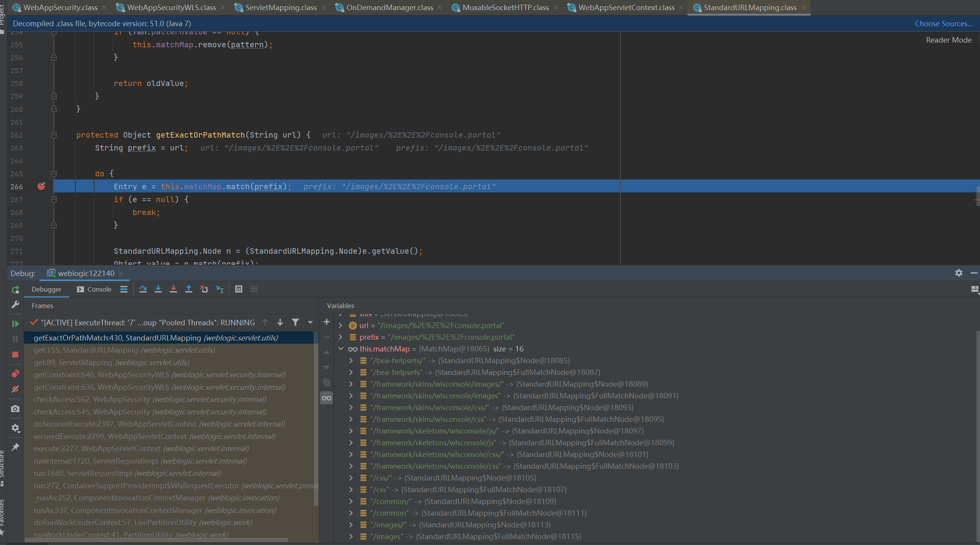Open View Breakpoints icon

[15, 374]
